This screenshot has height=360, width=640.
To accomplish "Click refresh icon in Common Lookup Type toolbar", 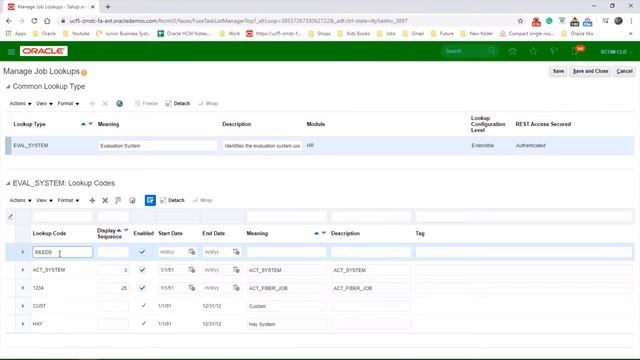I will coord(119,104).
